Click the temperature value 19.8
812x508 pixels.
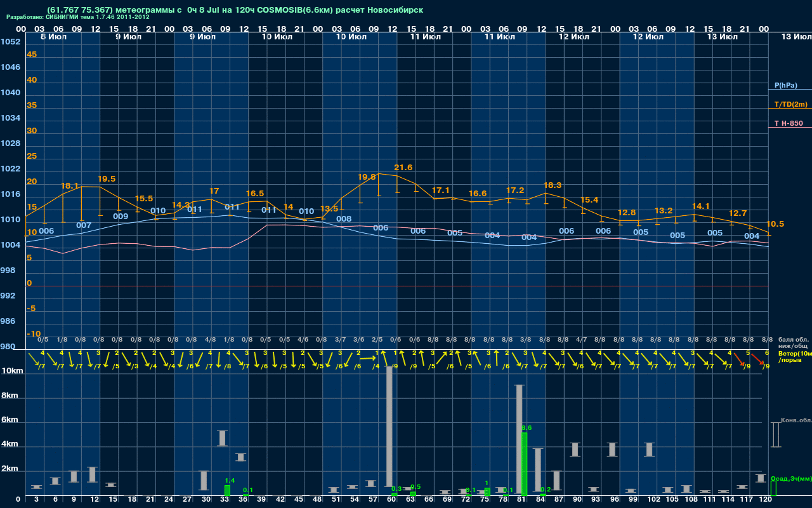click(367, 177)
